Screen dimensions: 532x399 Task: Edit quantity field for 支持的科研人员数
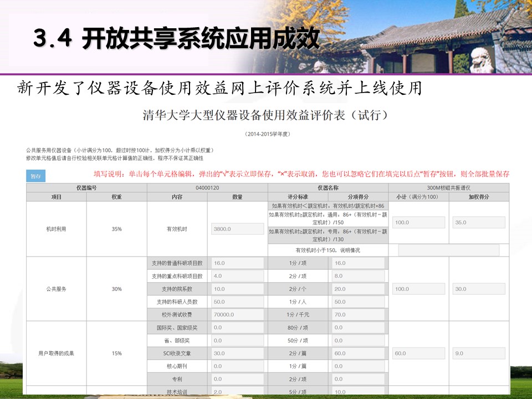[x=238, y=301]
